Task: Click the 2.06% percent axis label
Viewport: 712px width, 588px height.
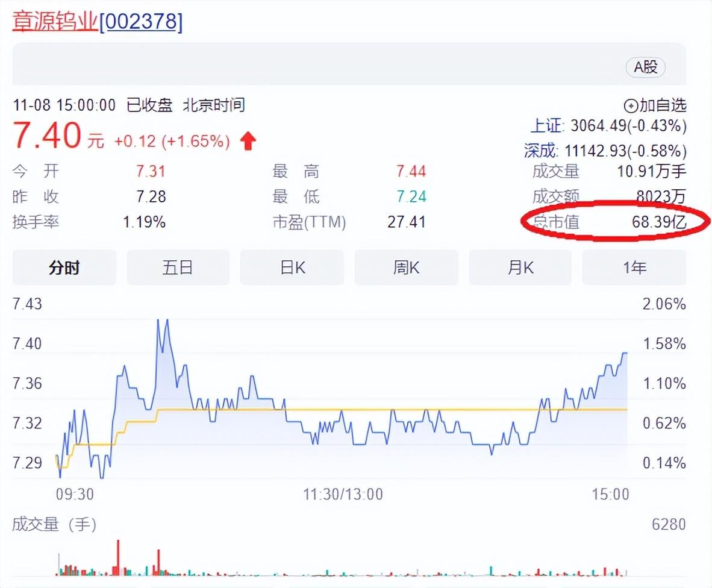Action: 664,304
